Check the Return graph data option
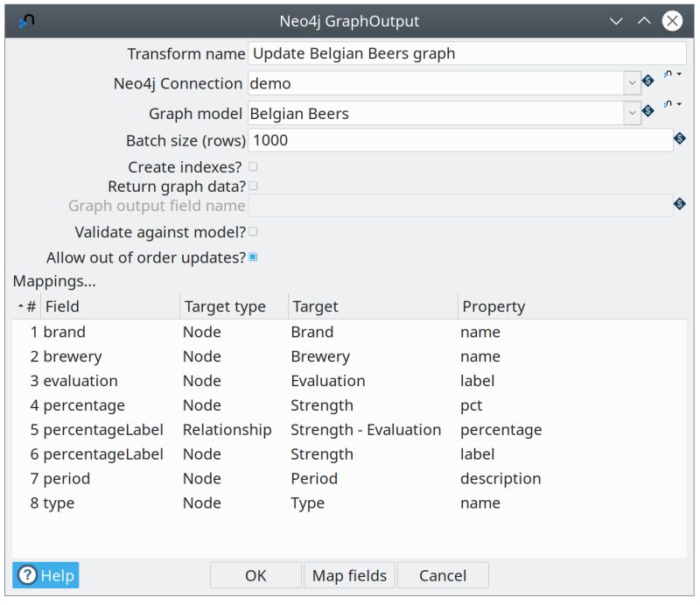This screenshot has width=700, height=605. tap(252, 186)
